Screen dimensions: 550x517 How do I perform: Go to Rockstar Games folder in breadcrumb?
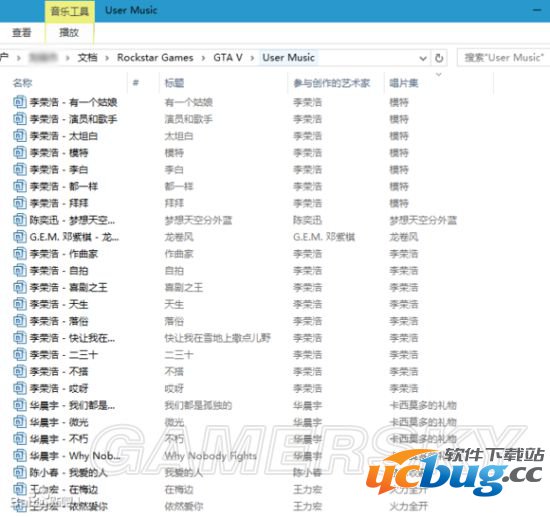coord(155,58)
